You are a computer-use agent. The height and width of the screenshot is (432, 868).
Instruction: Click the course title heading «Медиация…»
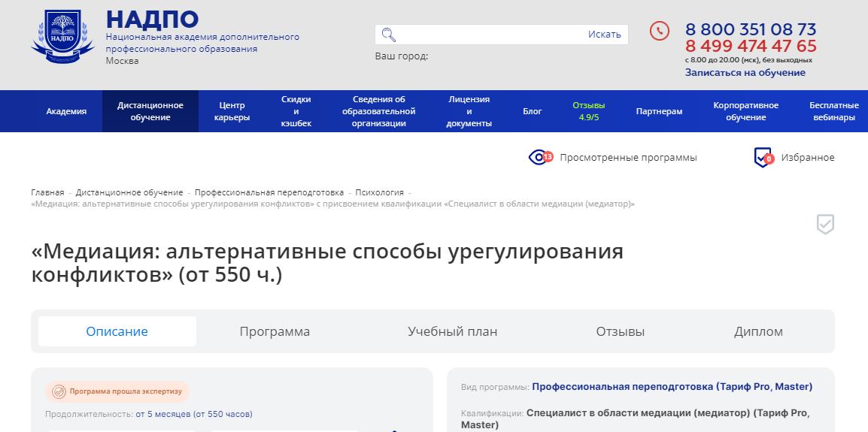(327, 263)
